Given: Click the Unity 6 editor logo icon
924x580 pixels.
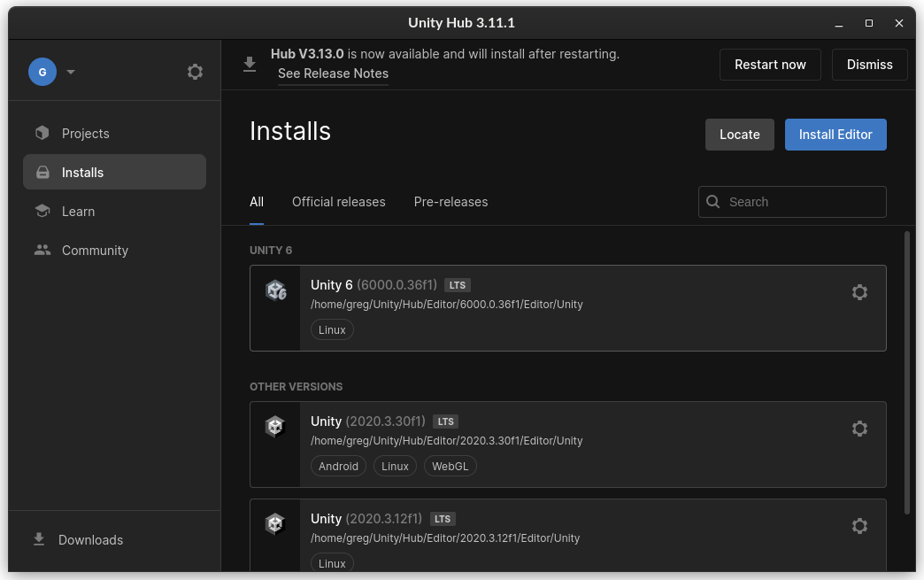Looking at the screenshot, I should coord(275,290).
